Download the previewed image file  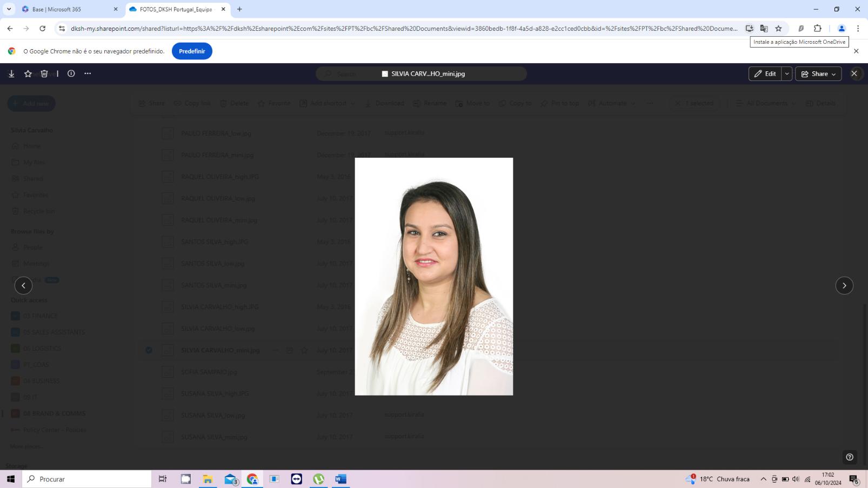[11, 73]
